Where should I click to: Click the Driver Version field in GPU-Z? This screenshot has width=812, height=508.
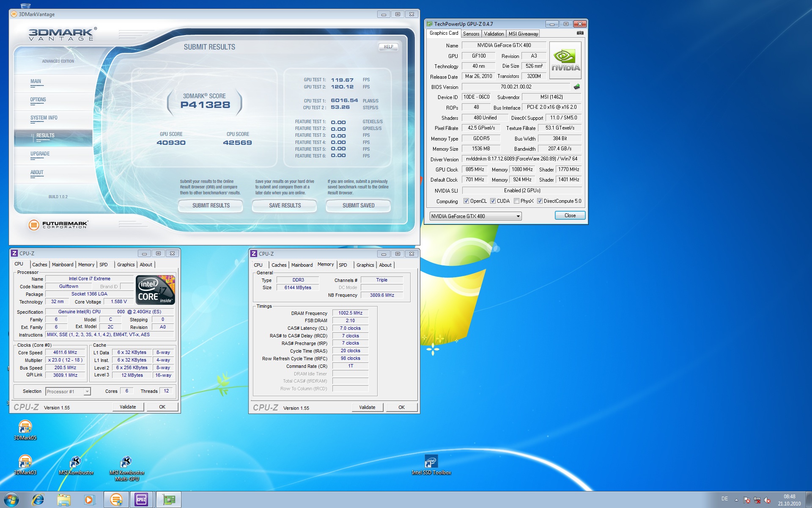(522, 159)
